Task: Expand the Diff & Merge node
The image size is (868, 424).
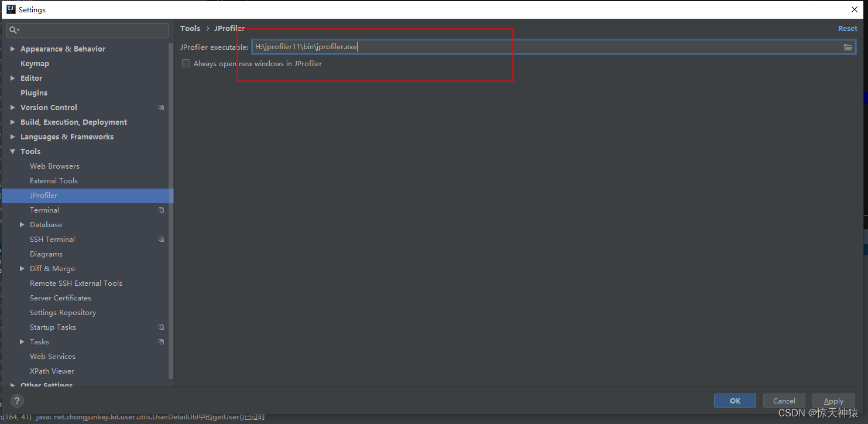Action: pos(22,269)
